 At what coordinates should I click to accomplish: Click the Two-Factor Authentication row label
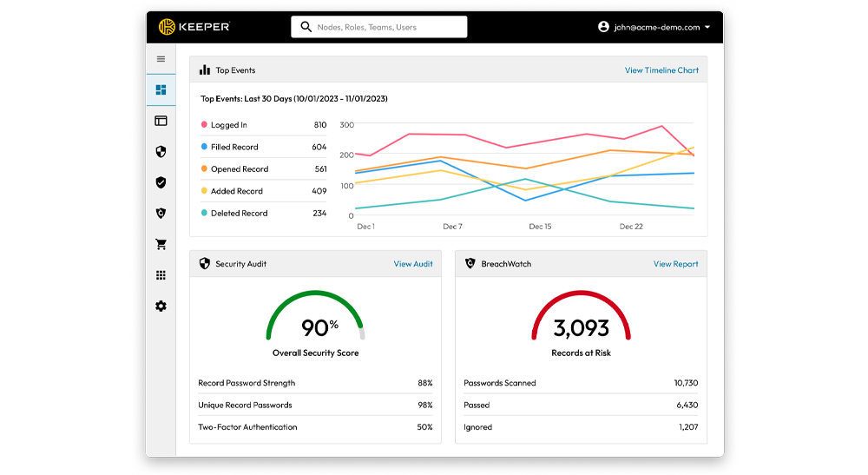click(x=247, y=427)
